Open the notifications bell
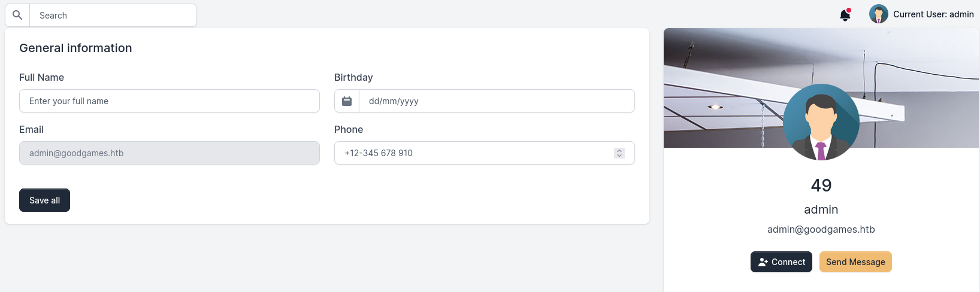Viewport: 980px width, 292px height. coord(845,15)
